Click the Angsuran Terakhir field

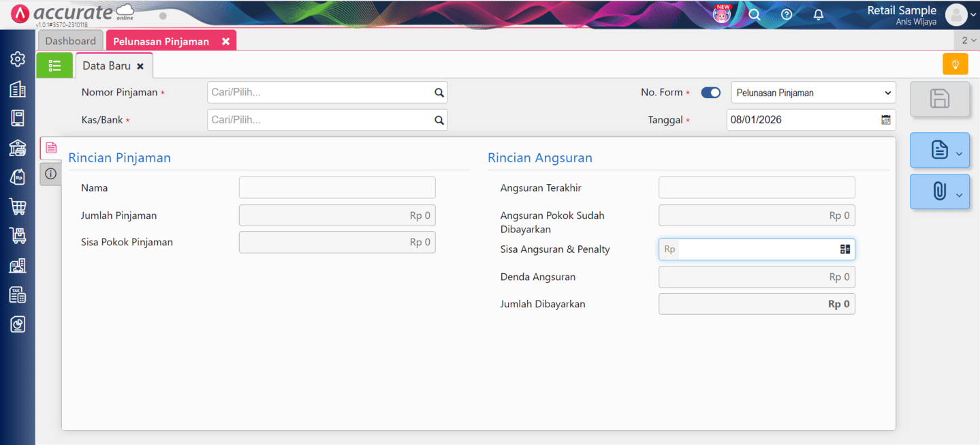coord(757,187)
